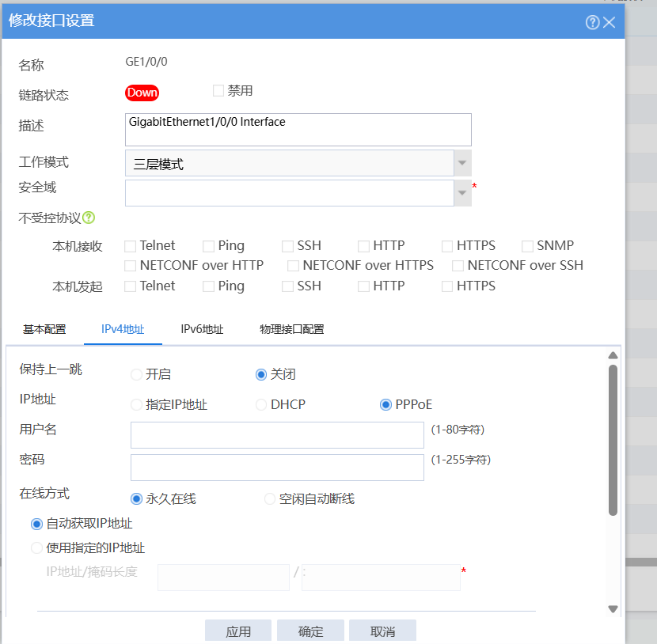Screen dimensions: 657x644
Task: Tick HTTPS under 本机发起
Action: click(x=448, y=286)
